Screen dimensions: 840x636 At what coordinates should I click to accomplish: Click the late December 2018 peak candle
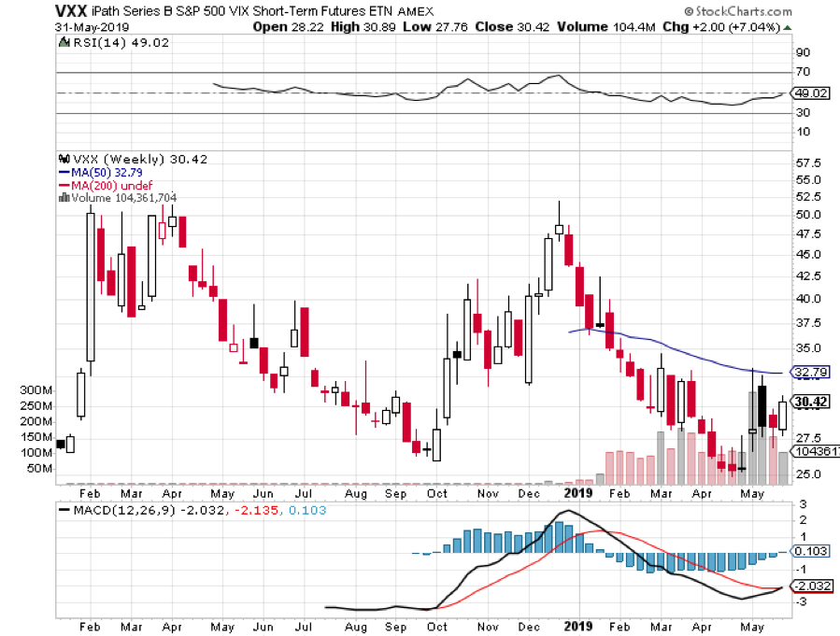coord(559,229)
